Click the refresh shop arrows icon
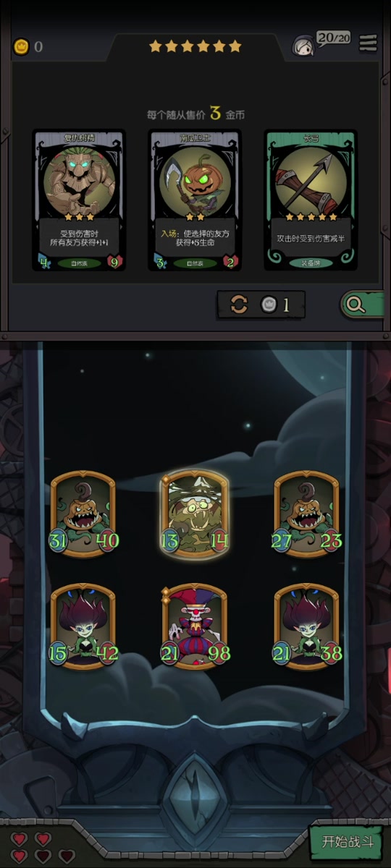 point(240,305)
